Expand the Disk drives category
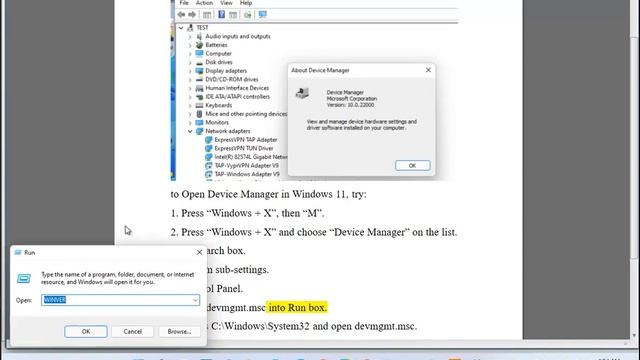This screenshot has height=360, width=640. 190,62
